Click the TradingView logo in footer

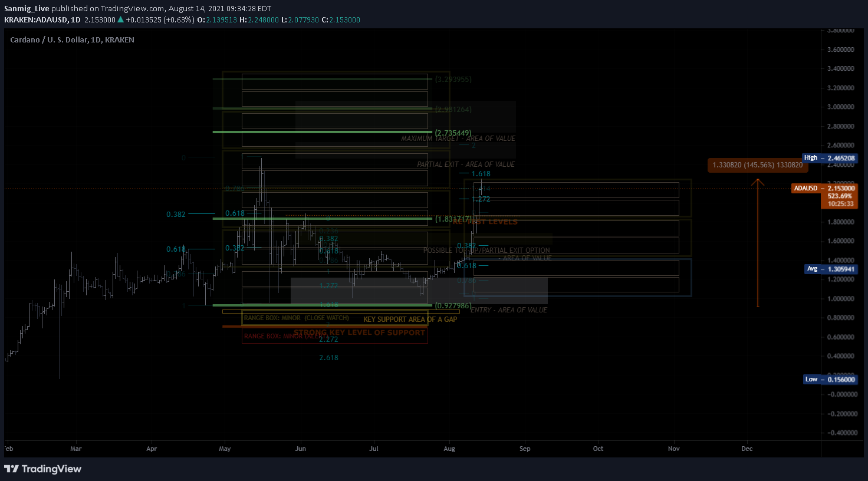[x=42, y=469]
